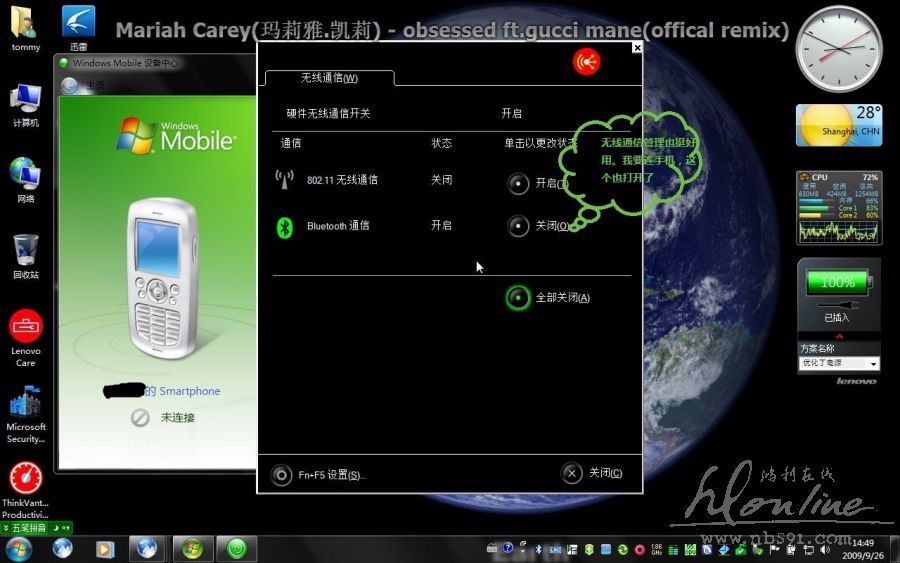Click the moon icon on the 五笔拼音 bar

(x=56, y=527)
